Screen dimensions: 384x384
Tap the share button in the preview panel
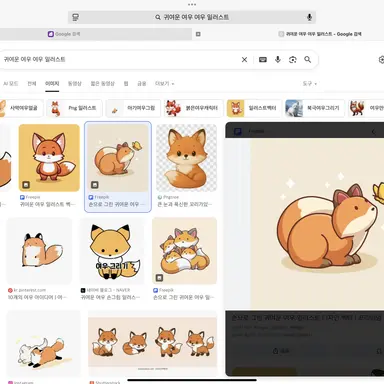[x=281, y=351]
